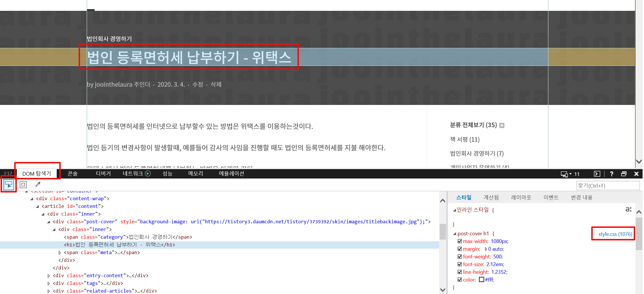
Task: Open the 메모리 tab
Action: pyautogui.click(x=196, y=173)
